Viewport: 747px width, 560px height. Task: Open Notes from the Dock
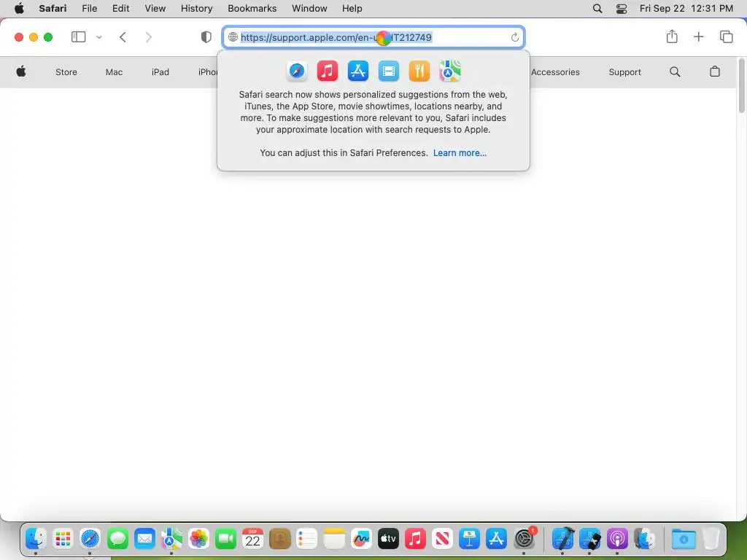(x=334, y=539)
